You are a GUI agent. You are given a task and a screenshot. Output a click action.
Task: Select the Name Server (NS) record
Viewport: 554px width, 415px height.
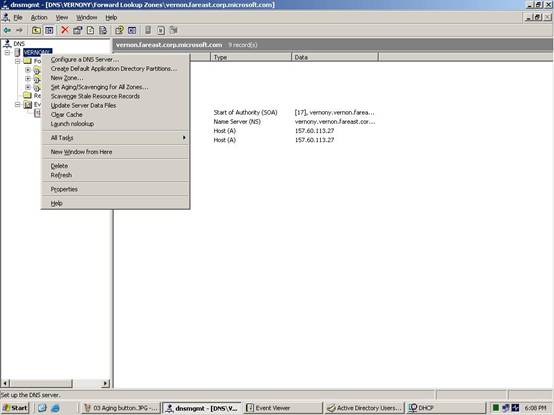(x=237, y=121)
